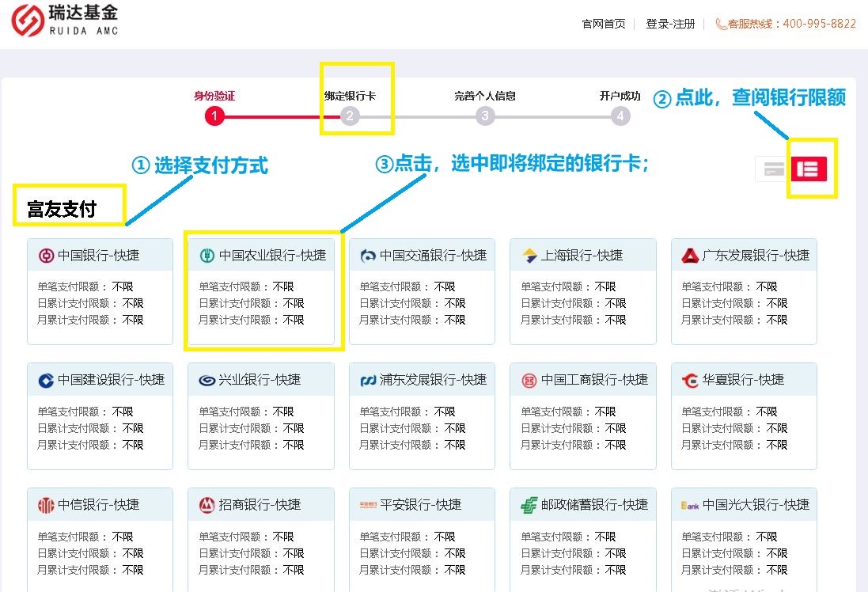This screenshot has width=868, height=592.
Task: Select the 身份验证 step label
Action: pos(214,96)
